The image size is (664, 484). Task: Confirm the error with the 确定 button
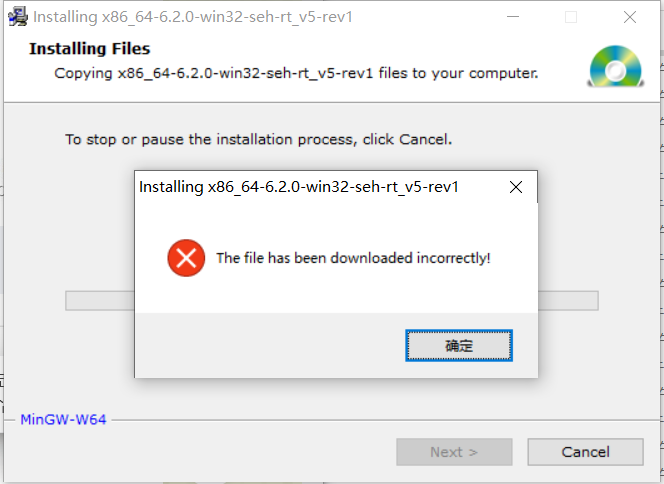459,346
